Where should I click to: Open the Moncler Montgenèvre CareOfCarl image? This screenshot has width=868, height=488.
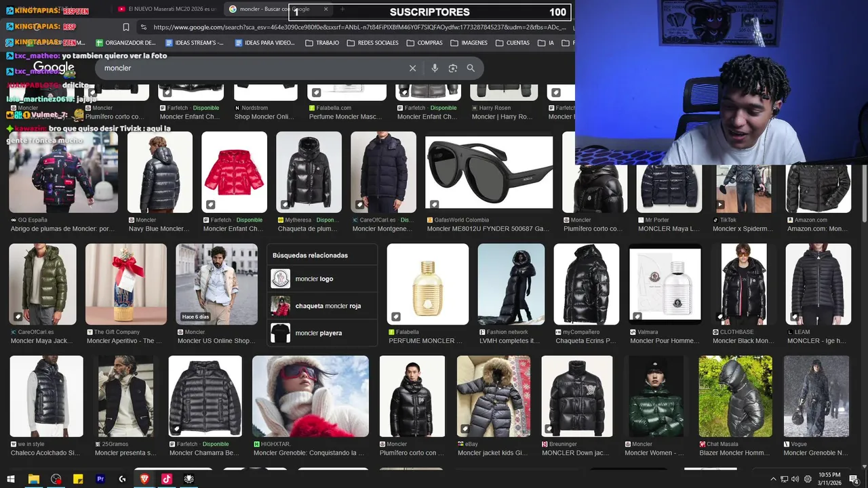(383, 172)
